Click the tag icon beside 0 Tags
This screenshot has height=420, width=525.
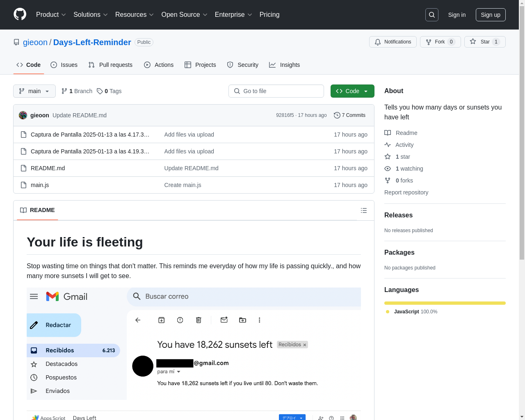[x=100, y=91]
